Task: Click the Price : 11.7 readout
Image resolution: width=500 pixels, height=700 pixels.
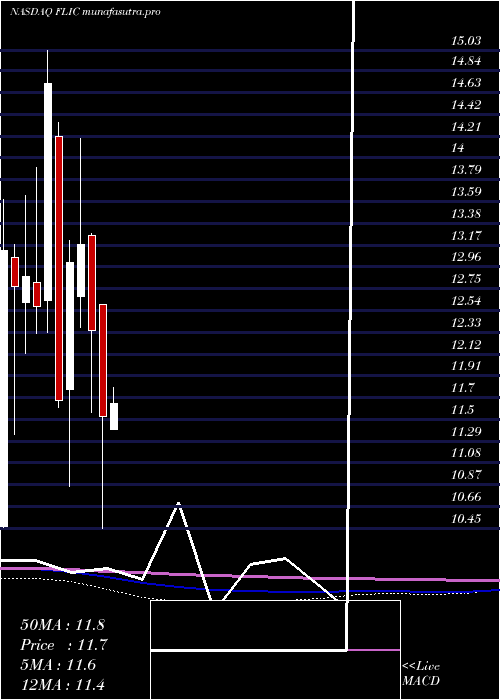Action: tap(64, 645)
